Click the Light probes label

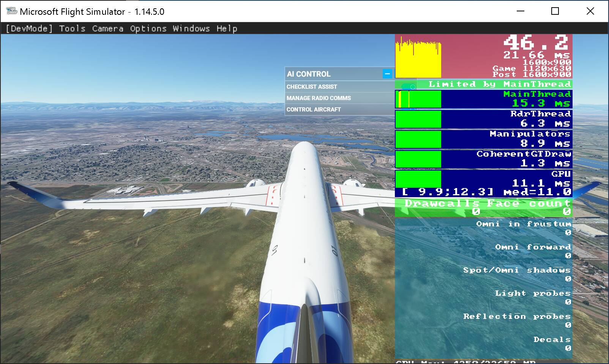click(x=533, y=293)
